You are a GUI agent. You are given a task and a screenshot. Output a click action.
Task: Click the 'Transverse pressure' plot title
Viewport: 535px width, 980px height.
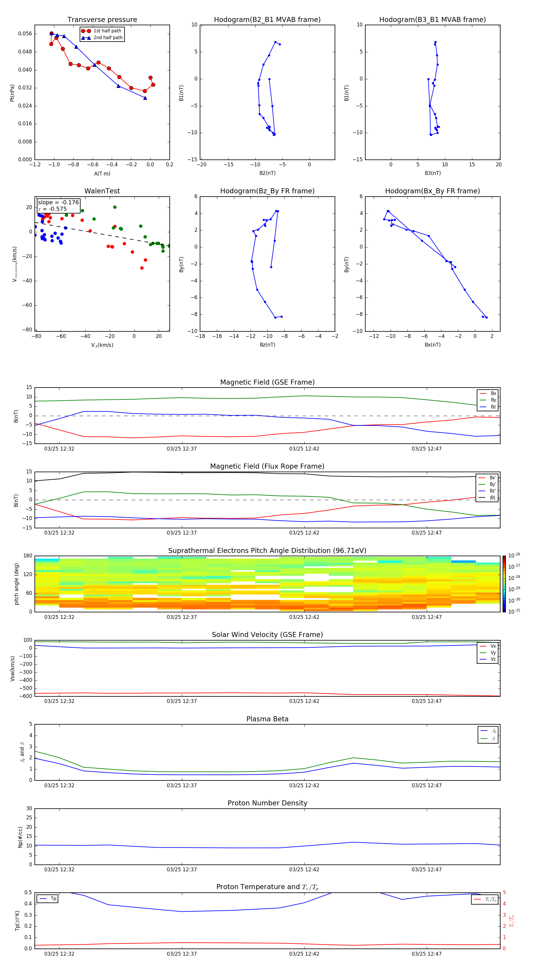tap(102, 20)
